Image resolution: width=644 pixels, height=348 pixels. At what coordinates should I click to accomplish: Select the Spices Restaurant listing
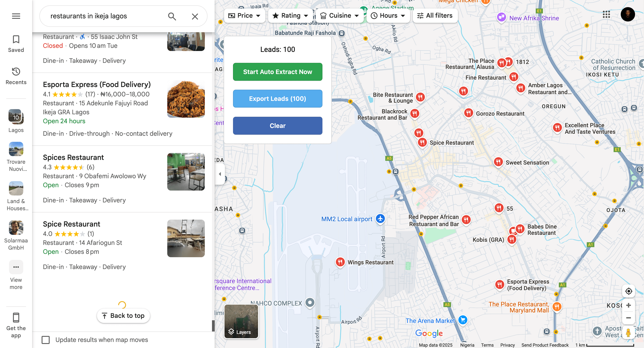pos(73,157)
